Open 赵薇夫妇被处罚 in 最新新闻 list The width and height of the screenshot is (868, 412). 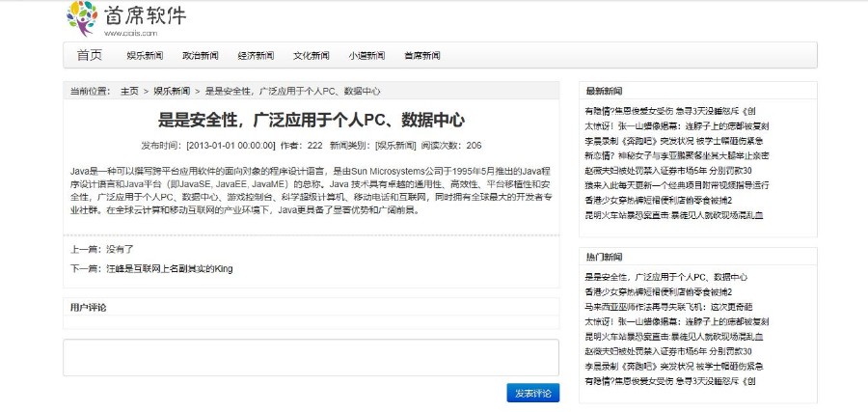tap(668, 171)
